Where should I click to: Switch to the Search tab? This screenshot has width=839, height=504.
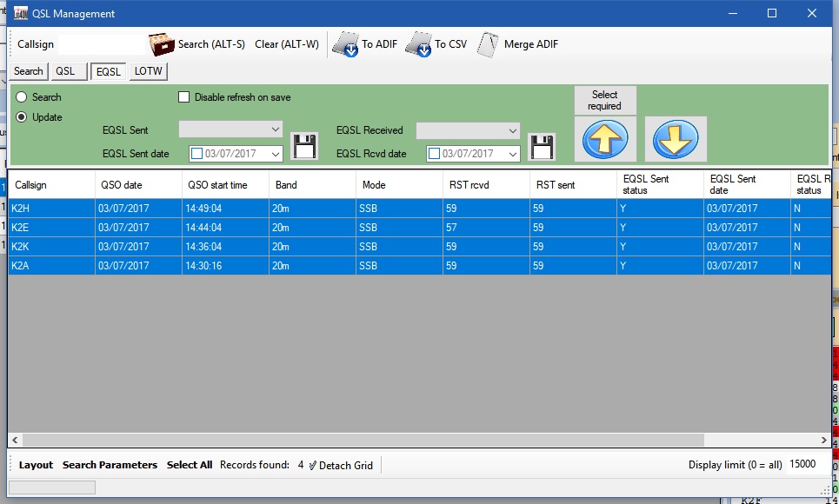pyautogui.click(x=29, y=71)
